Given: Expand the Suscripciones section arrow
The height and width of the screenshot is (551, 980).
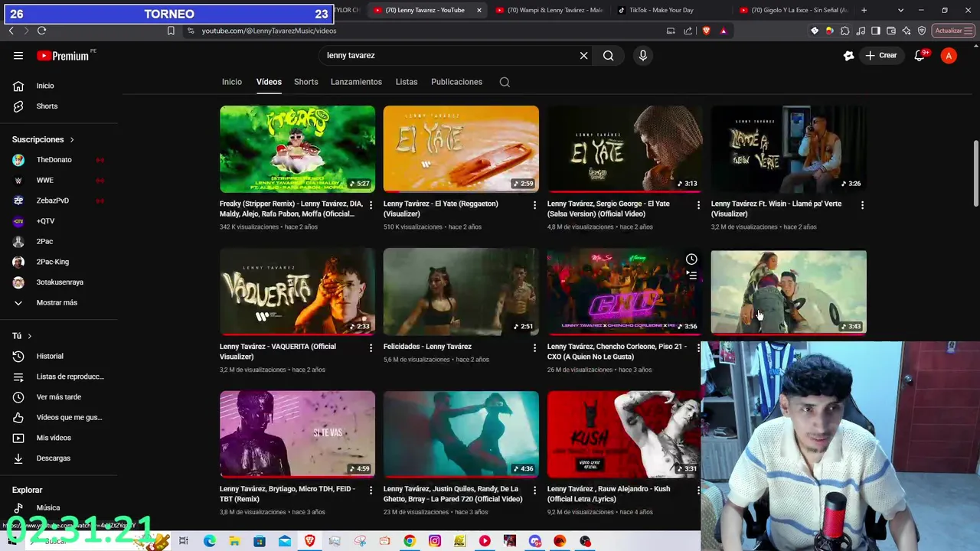Looking at the screenshot, I should pyautogui.click(x=72, y=140).
